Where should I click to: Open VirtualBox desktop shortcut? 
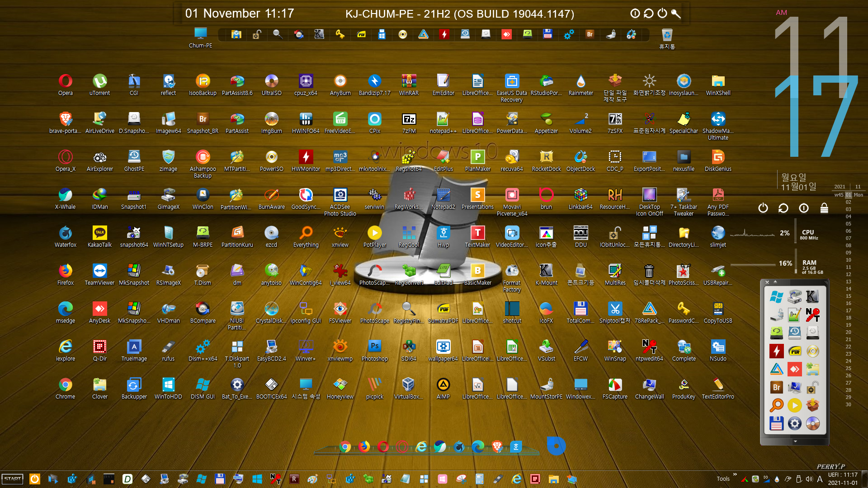coord(409,388)
